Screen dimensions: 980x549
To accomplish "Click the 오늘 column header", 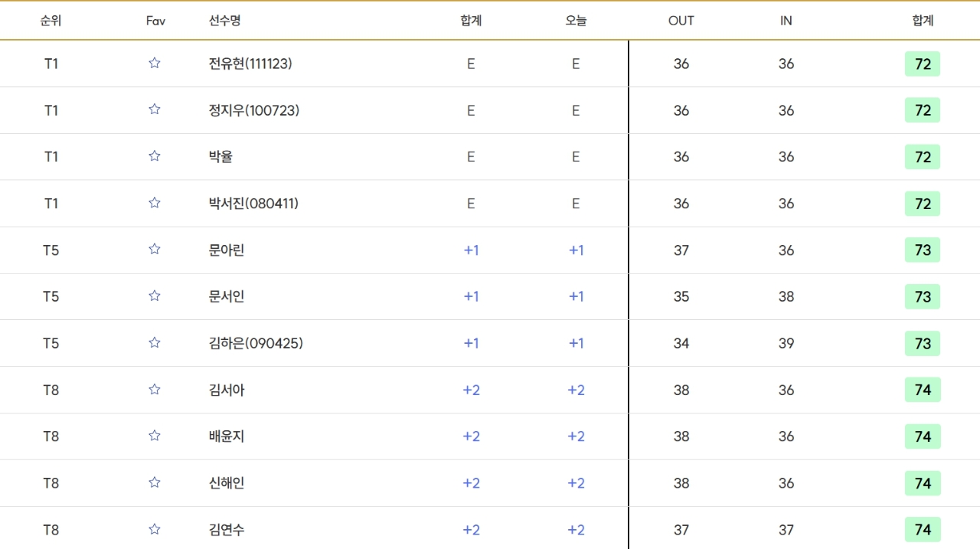I will 576,21.
